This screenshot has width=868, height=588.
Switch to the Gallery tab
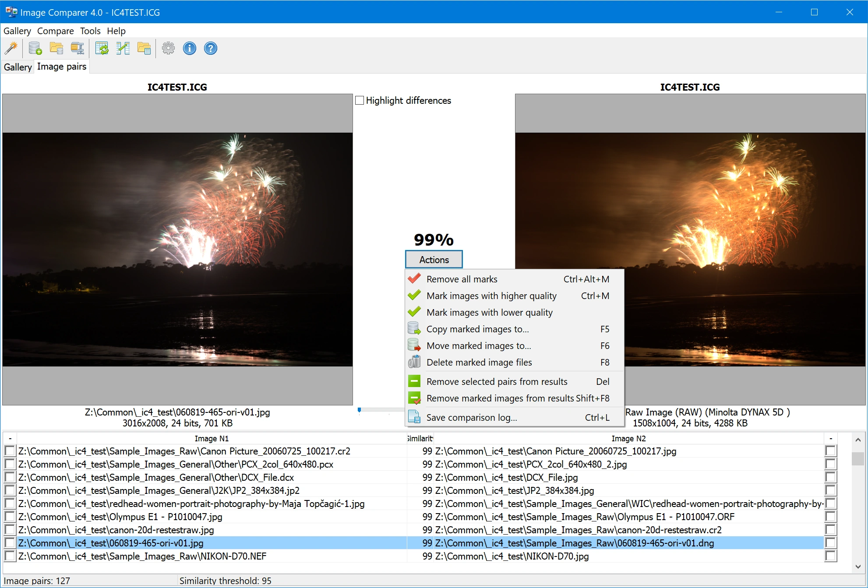coord(18,67)
